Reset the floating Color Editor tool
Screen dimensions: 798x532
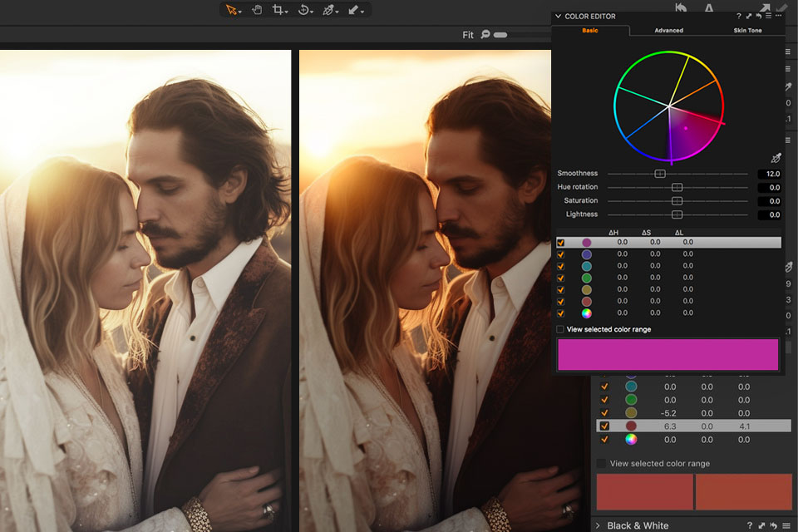click(x=758, y=17)
